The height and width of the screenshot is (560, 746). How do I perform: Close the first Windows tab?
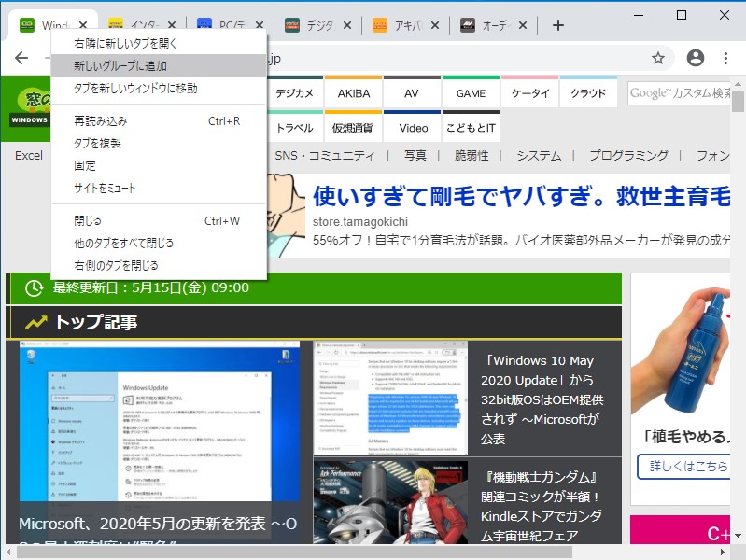[x=83, y=25]
